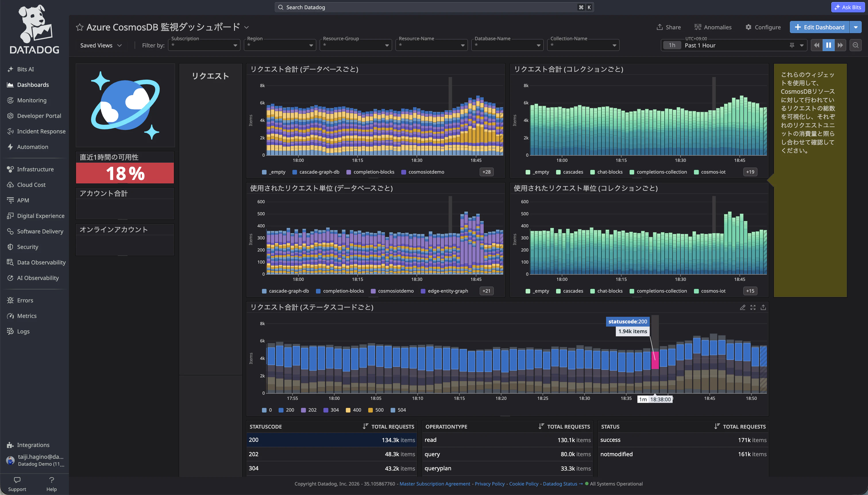Toggle the 400 status code legend series
Image resolution: width=868 pixels, height=495 pixels.
354,410
